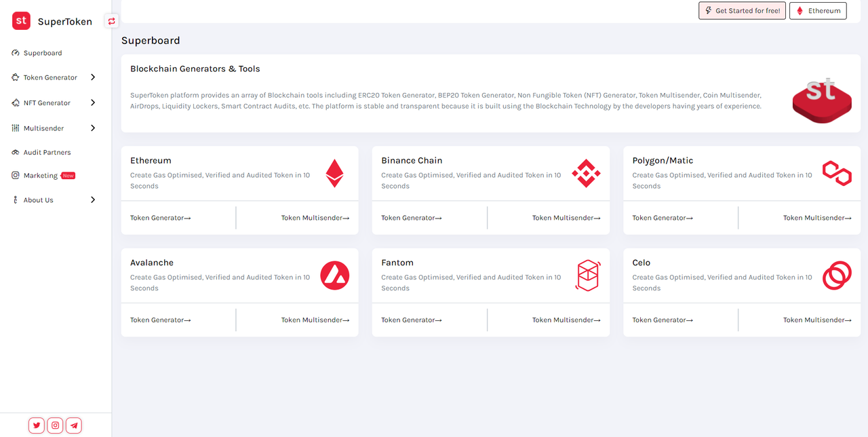Screen dimensions: 868x437
Task: Click the Polygon/Matic card title
Action: coord(663,161)
